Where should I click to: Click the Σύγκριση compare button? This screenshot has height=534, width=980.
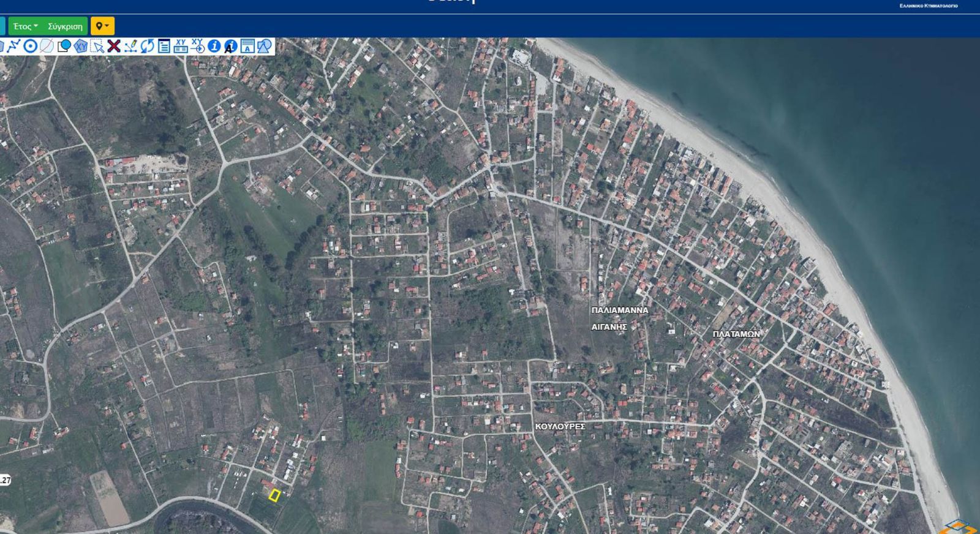pos(65,26)
